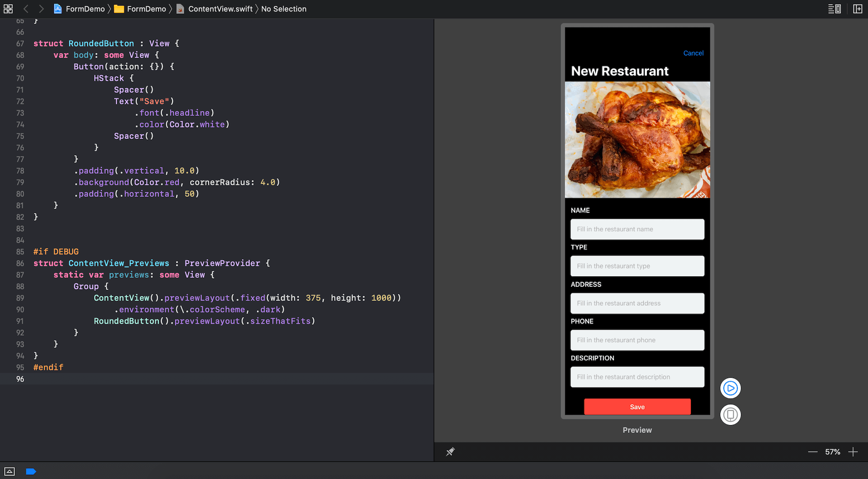
Task: Click the Live Preview play button
Action: pos(730,388)
